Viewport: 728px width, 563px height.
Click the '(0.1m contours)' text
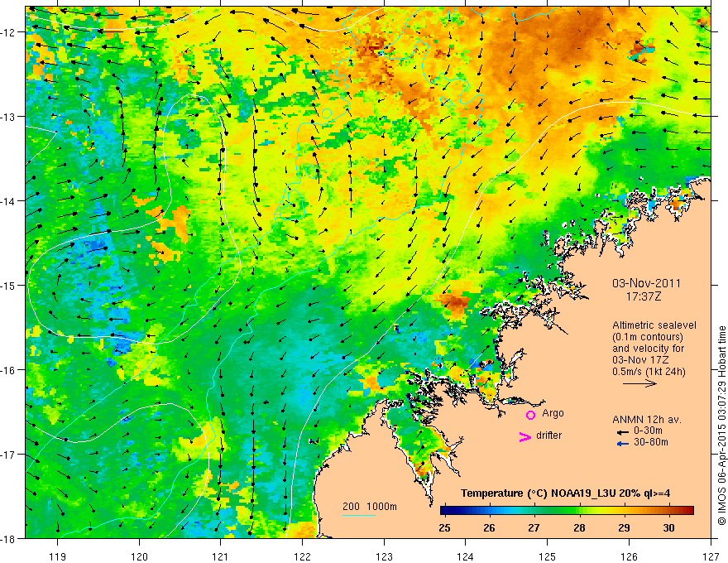tap(647, 337)
